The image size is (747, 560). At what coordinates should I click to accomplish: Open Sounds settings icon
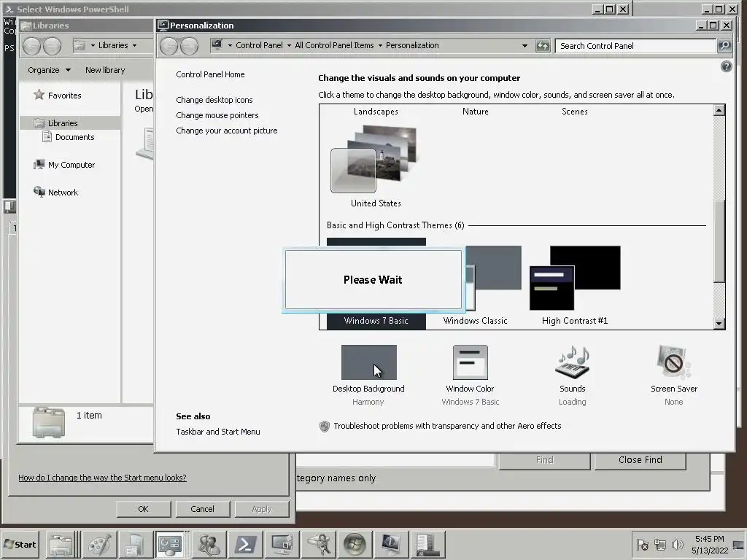coord(572,362)
